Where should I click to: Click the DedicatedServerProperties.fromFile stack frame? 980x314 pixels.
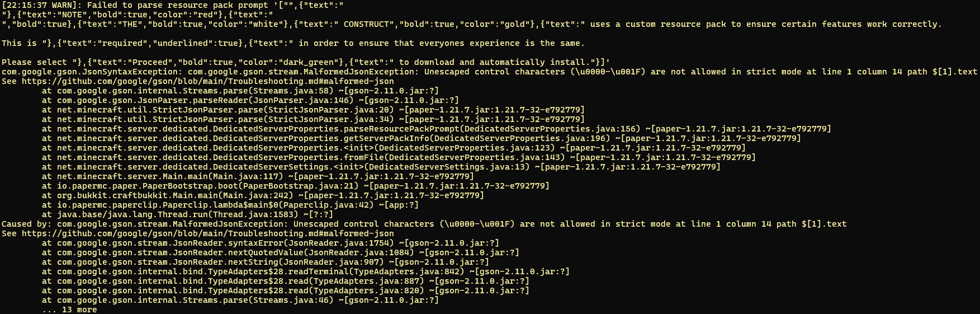click(x=399, y=157)
